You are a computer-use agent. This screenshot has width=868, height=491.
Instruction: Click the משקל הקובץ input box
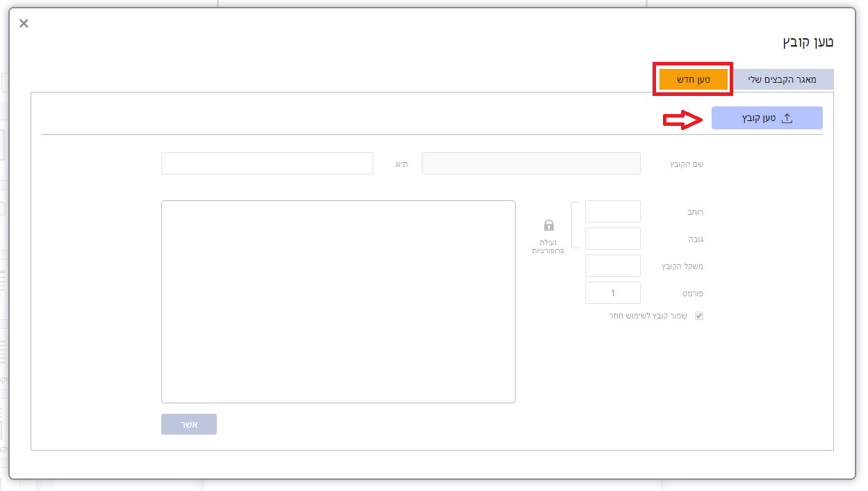point(613,266)
